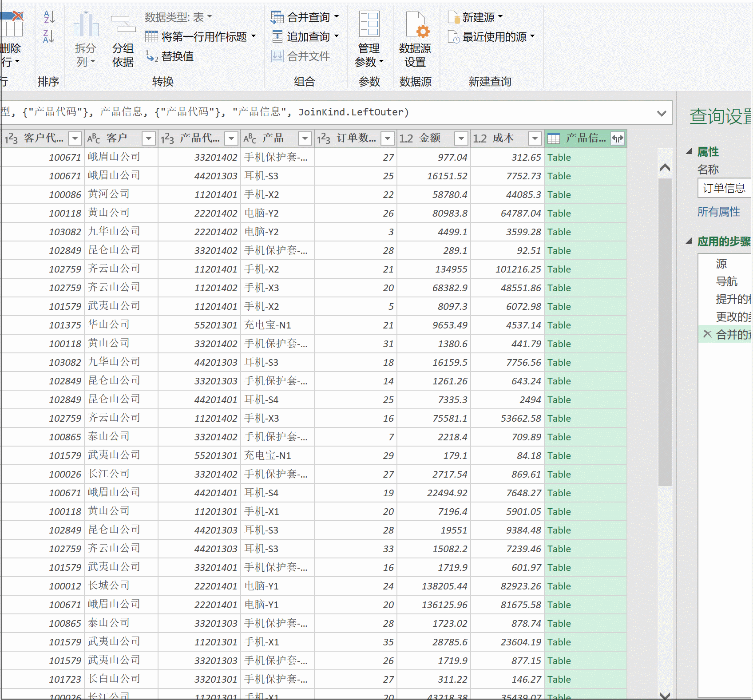
Task: Collapse the 属性 properties section
Action: click(689, 152)
